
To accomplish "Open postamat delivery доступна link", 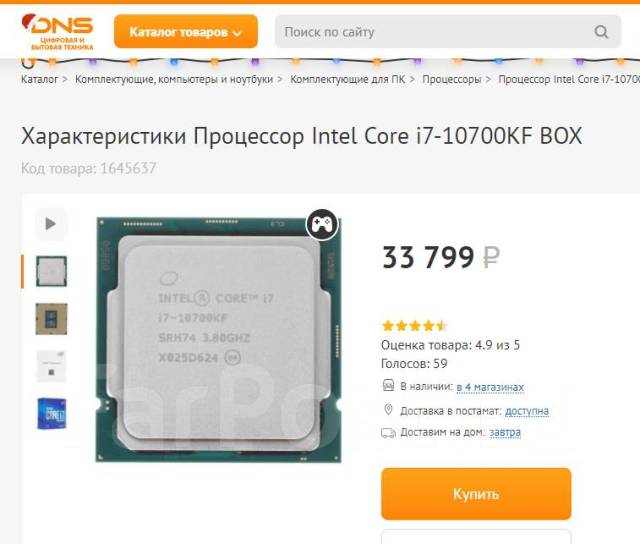I will [x=527, y=411].
